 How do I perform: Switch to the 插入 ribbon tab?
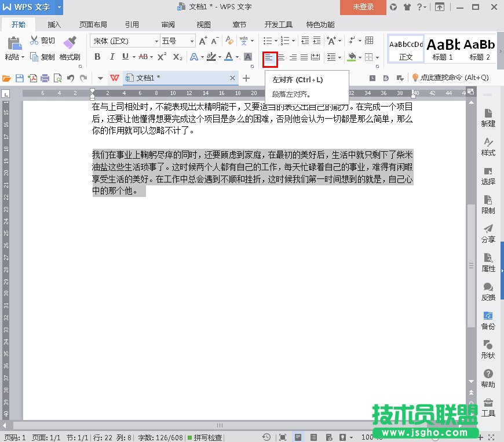point(54,24)
